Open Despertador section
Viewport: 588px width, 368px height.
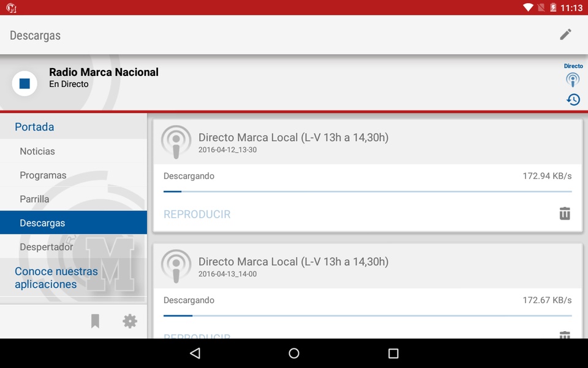73,247
